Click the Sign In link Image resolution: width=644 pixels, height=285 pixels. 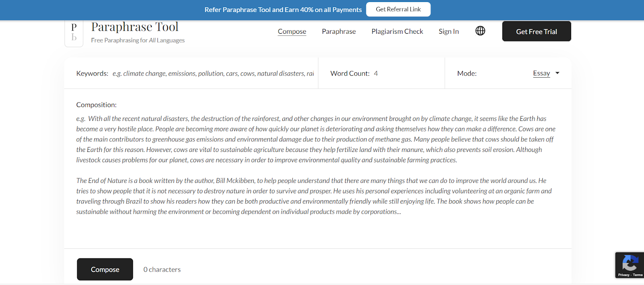point(448,31)
